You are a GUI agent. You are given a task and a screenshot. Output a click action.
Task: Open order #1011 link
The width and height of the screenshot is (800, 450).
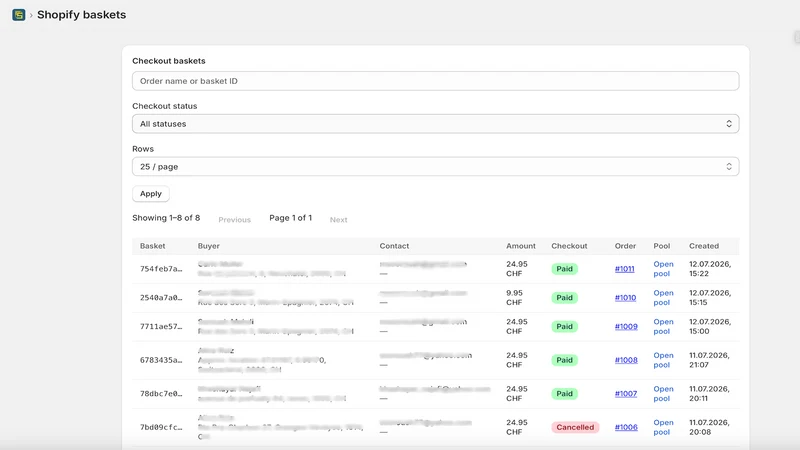click(x=624, y=269)
